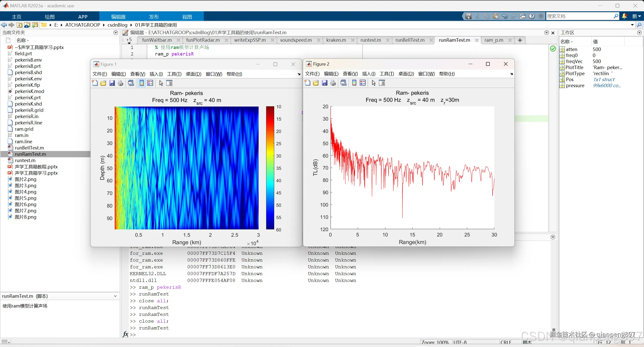Viewport: 644px width, 347px height.
Task: Open runRamTest.m script details dropdown
Action: [115, 296]
